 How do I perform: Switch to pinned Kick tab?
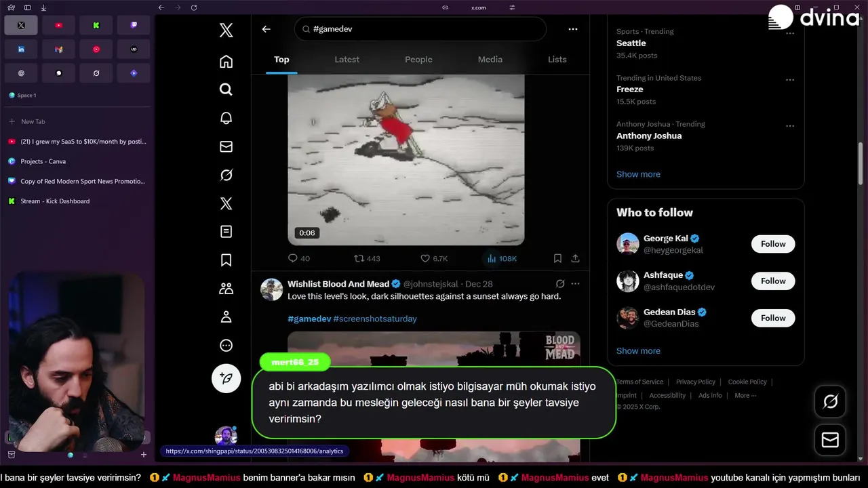click(x=96, y=25)
